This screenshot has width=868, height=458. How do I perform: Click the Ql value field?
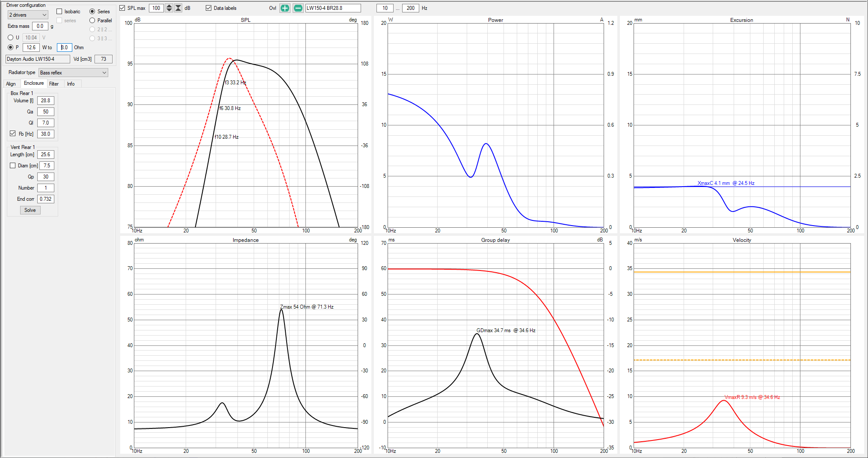[46, 123]
